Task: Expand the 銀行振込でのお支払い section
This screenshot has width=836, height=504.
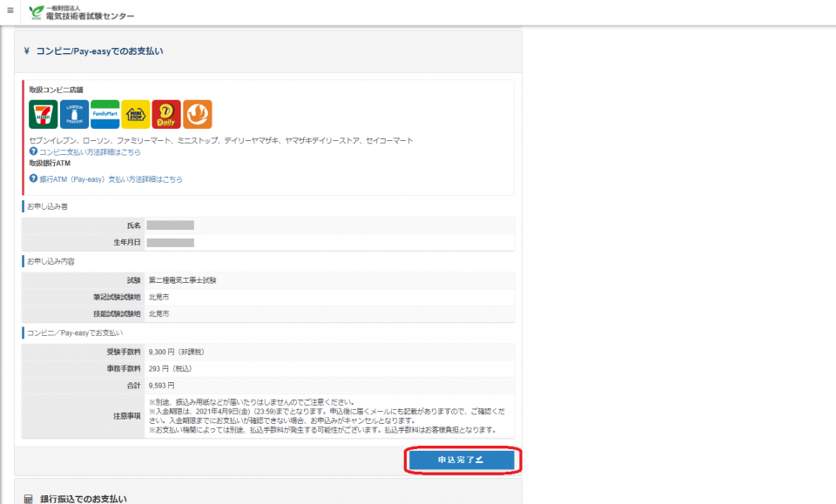Action: 84,499
